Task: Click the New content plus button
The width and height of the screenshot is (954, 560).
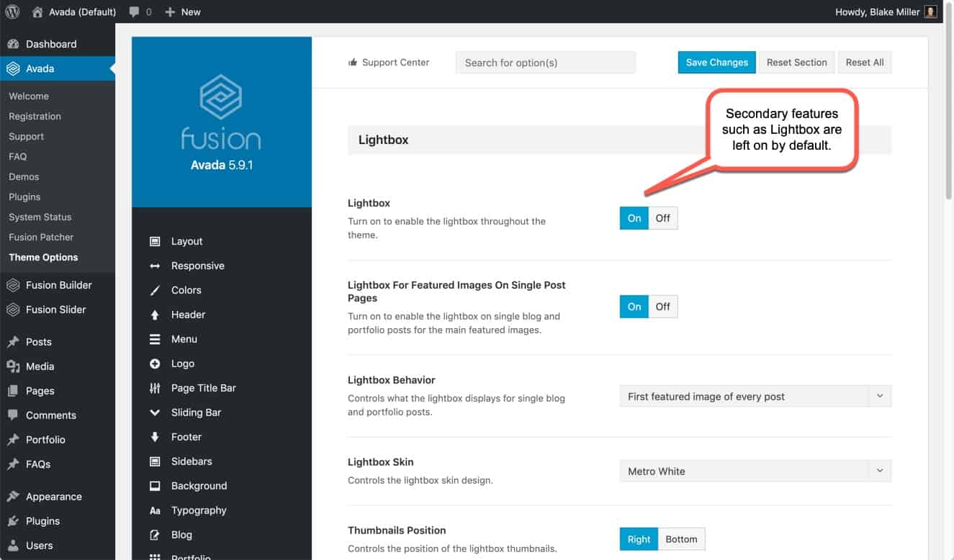Action: (183, 12)
